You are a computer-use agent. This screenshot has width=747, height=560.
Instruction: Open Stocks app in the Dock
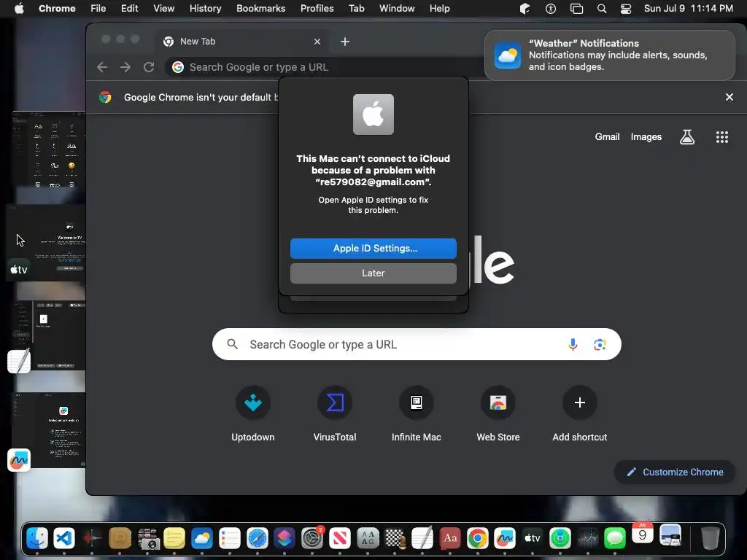[x=587, y=539]
